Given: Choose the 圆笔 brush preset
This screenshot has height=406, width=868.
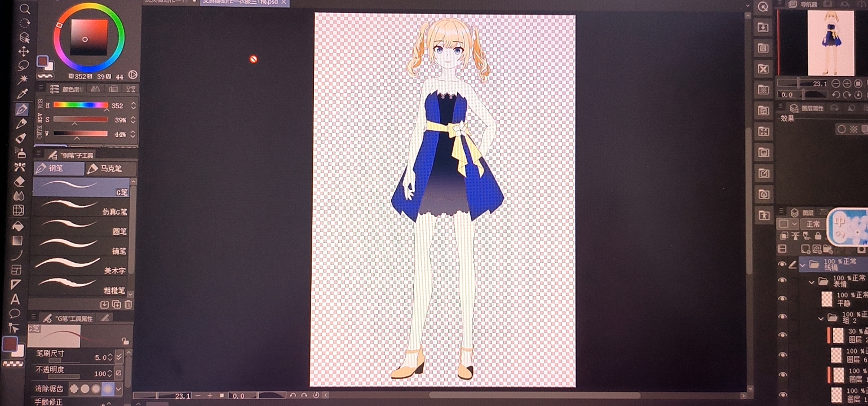Looking at the screenshot, I should [81, 226].
